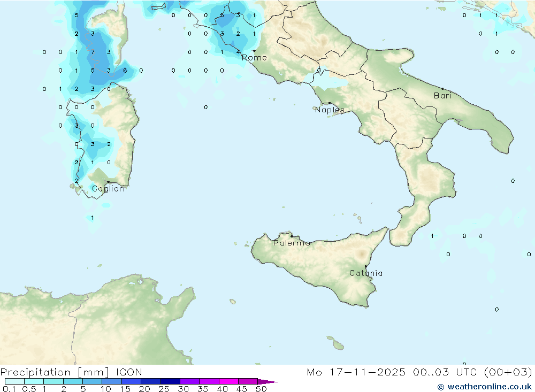Click the Cagliari city label
Image resolution: width=535 pixels, height=392 pixels.
click(108, 189)
